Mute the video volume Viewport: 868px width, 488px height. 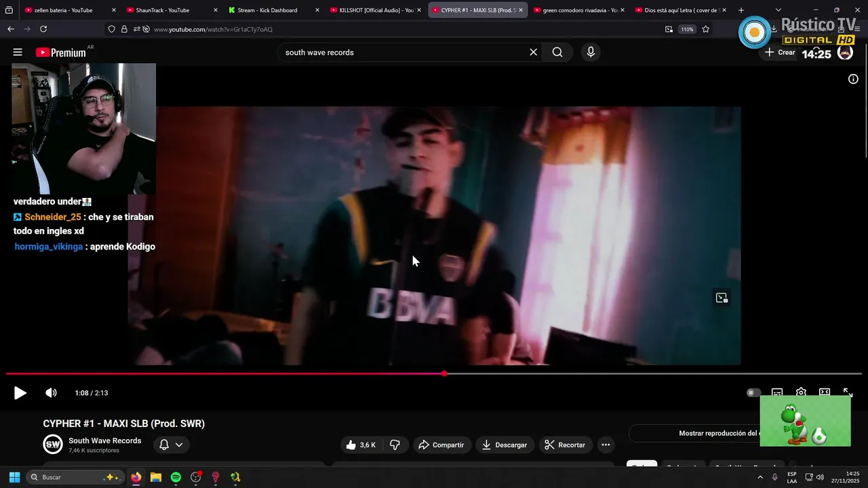(x=51, y=393)
